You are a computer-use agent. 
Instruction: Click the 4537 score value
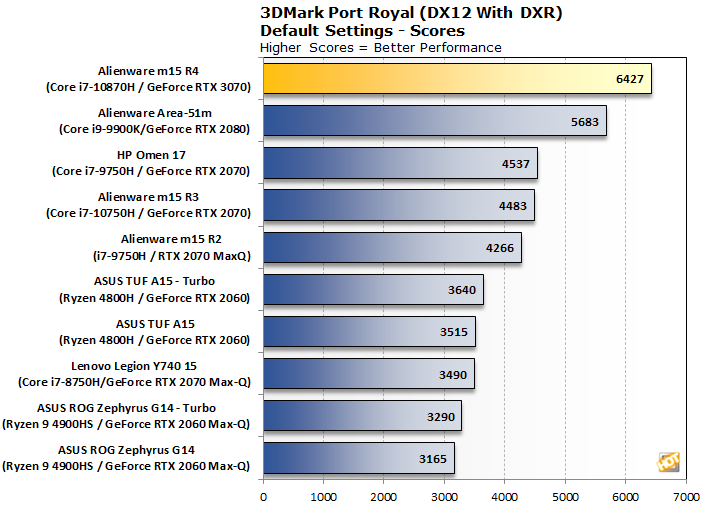tap(515, 164)
